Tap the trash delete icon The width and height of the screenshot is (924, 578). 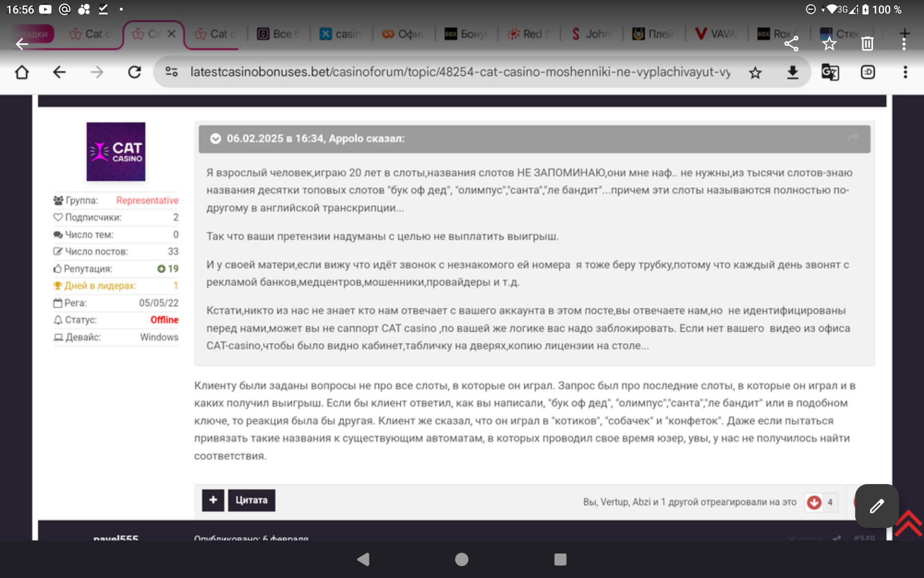867,44
